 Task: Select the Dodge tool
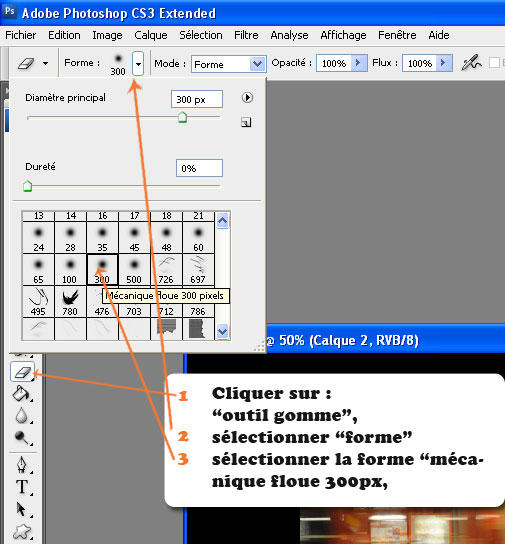pos(22,438)
